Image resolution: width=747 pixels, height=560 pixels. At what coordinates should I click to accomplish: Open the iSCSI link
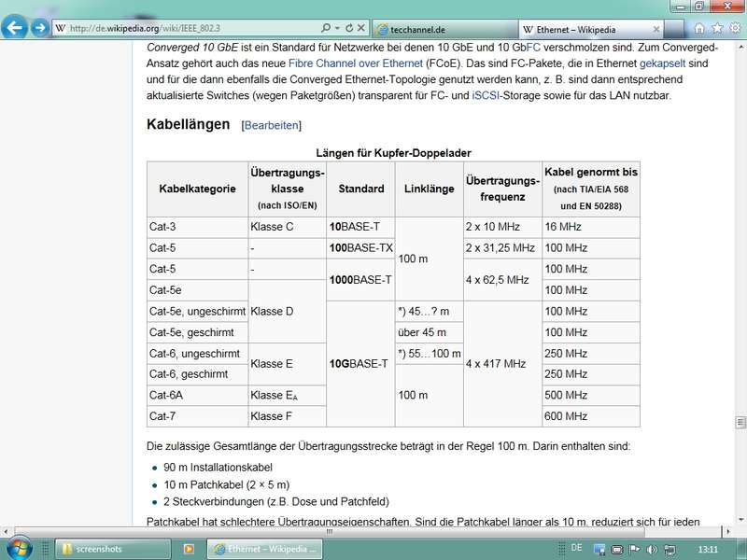(486, 95)
